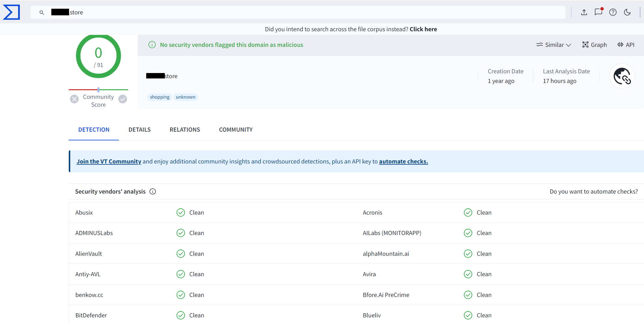Screen dimensions: 644x324
Task: Open the upload file icon
Action: [584, 12]
